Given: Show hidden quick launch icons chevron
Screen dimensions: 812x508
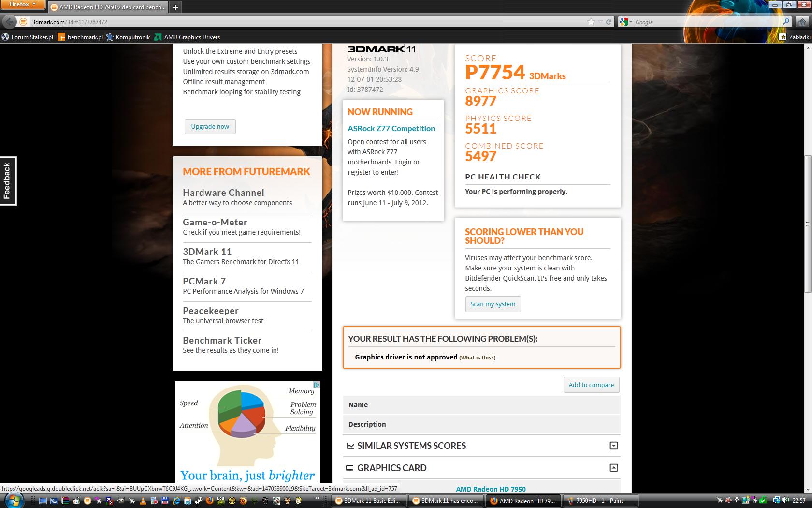Looking at the screenshot, I should click(x=317, y=498).
